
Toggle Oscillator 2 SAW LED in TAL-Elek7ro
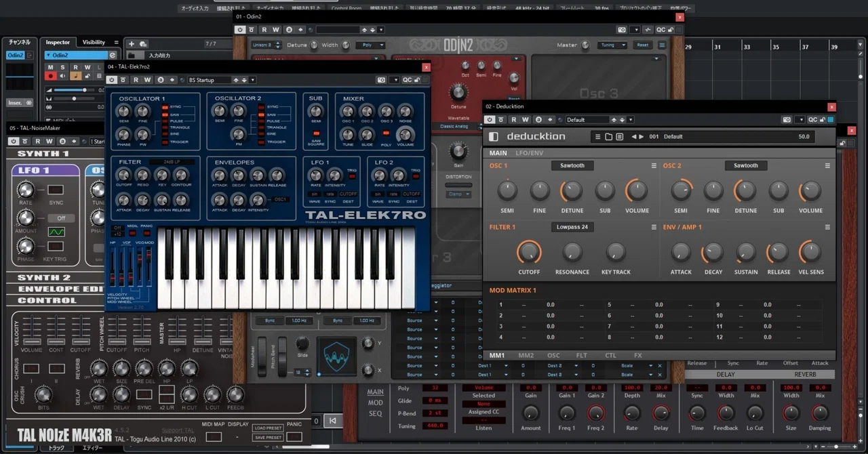(261, 114)
